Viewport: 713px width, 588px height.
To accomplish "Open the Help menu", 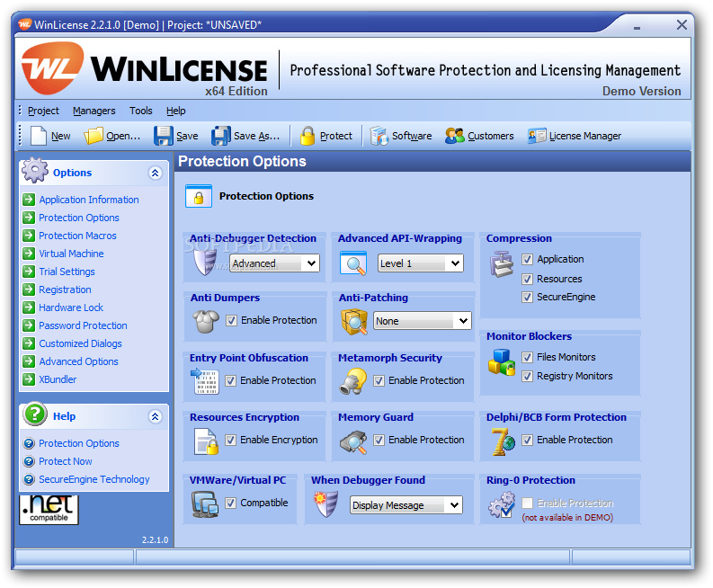I will point(176,111).
